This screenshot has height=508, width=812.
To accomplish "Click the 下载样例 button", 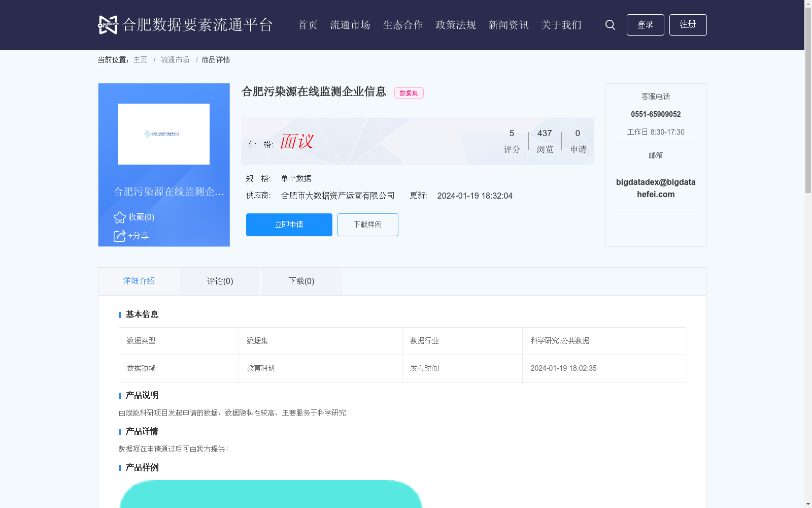I will tap(367, 225).
